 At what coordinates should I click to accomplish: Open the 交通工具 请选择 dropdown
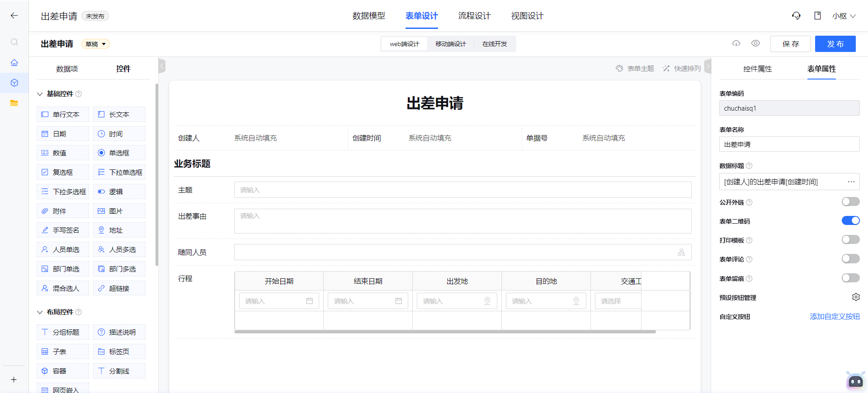618,301
